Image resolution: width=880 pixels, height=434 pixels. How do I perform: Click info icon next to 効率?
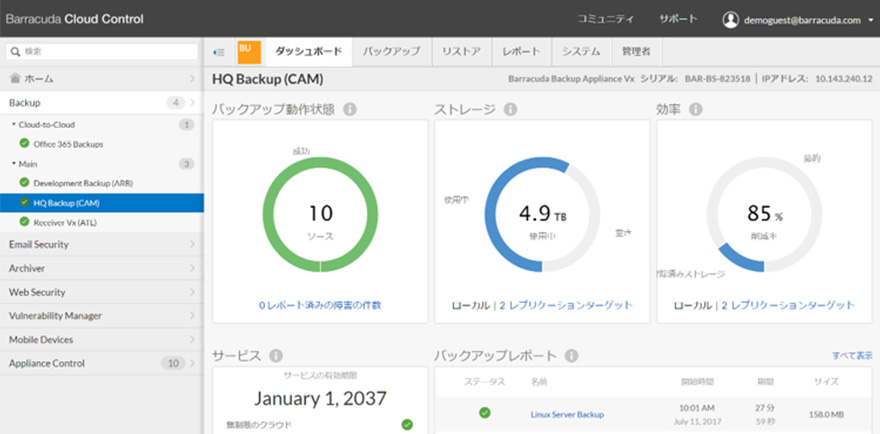click(x=695, y=109)
